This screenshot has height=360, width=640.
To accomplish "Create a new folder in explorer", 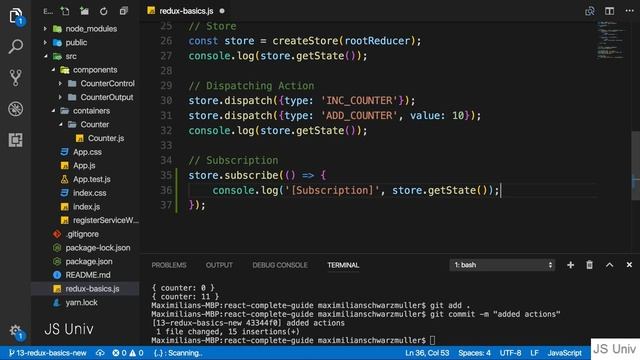I will (84, 11).
